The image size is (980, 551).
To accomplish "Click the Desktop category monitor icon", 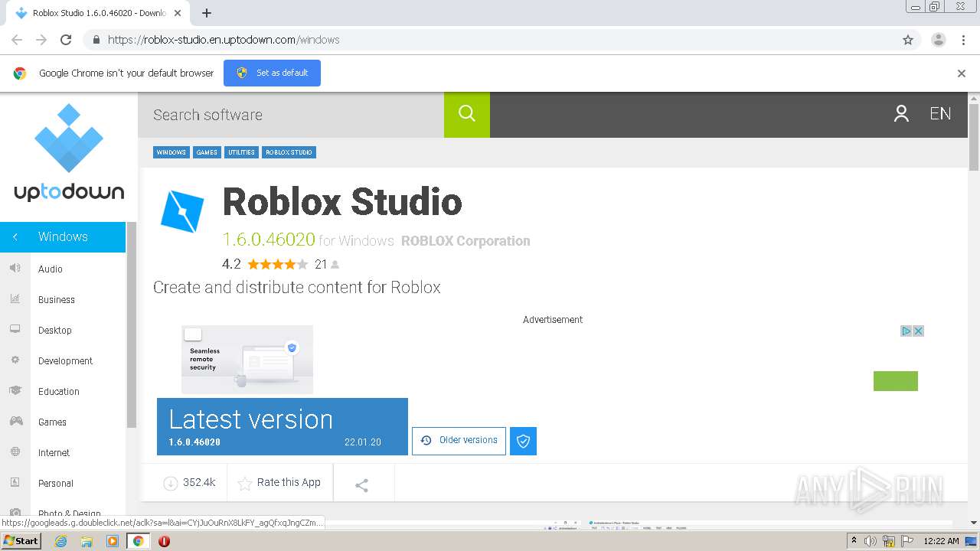I will pos(15,329).
